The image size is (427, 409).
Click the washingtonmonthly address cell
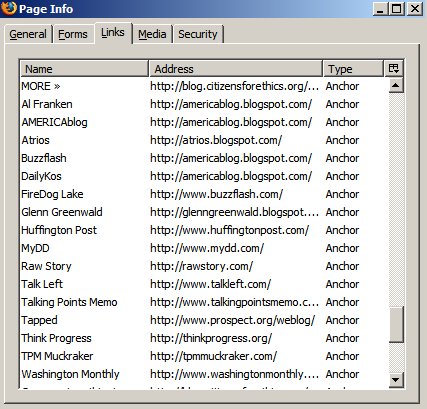coord(234,374)
